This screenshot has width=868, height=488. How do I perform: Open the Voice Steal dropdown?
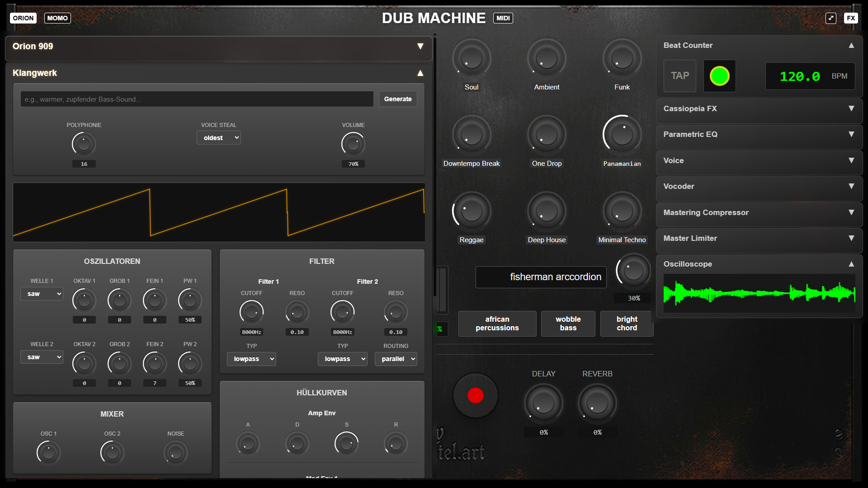[219, 138]
